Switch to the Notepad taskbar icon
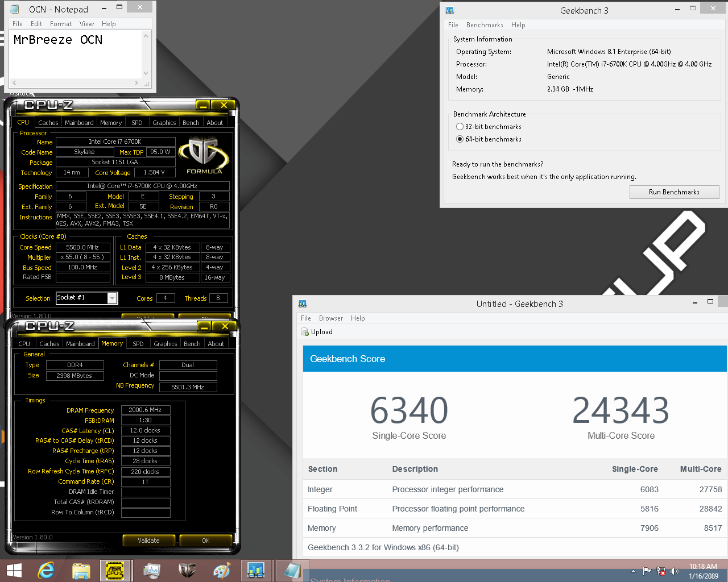Screen dimensions: 728x582 (x=292, y=571)
